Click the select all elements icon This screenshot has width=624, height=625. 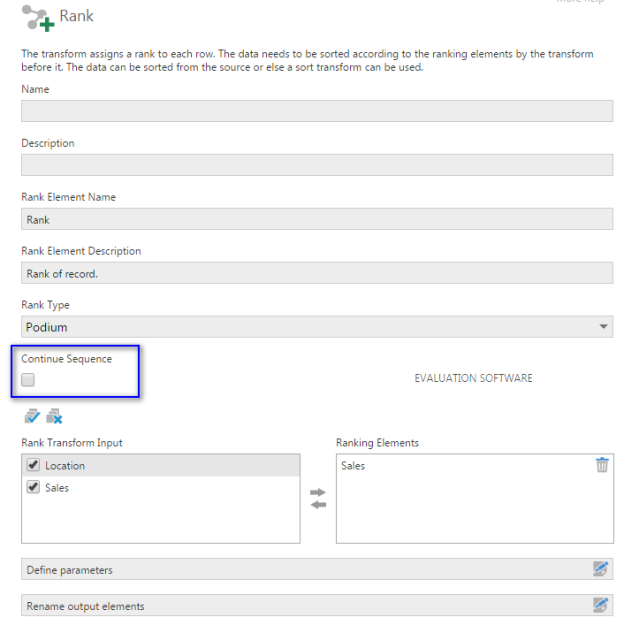(x=32, y=416)
